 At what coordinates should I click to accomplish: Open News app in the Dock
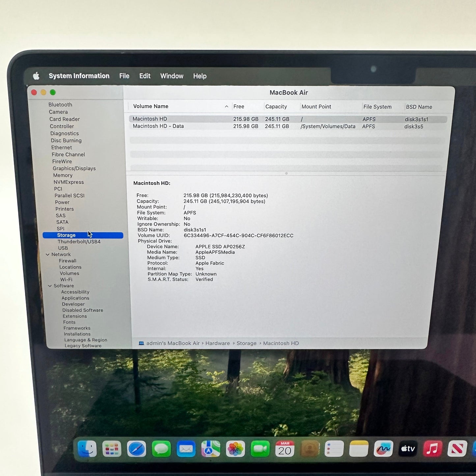coord(457,449)
